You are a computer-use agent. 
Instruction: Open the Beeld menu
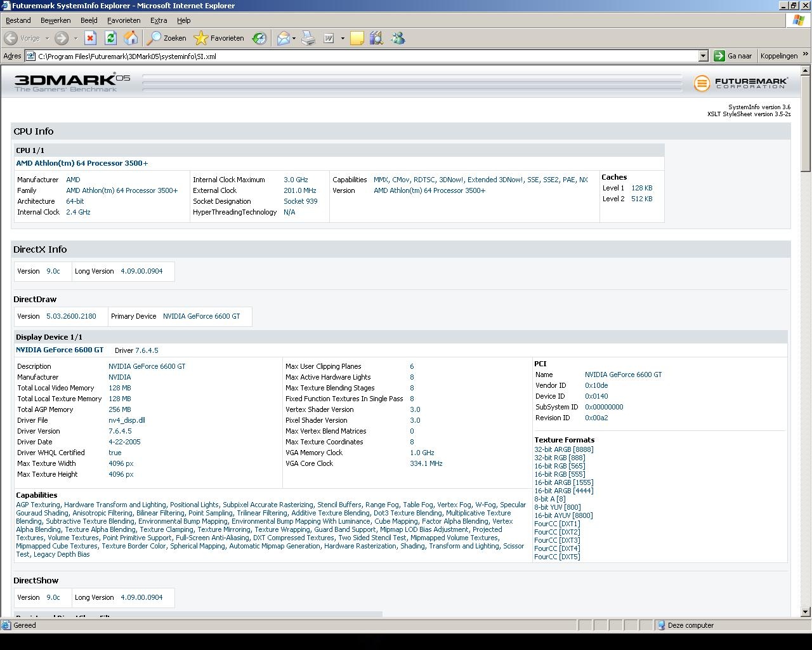click(x=89, y=20)
